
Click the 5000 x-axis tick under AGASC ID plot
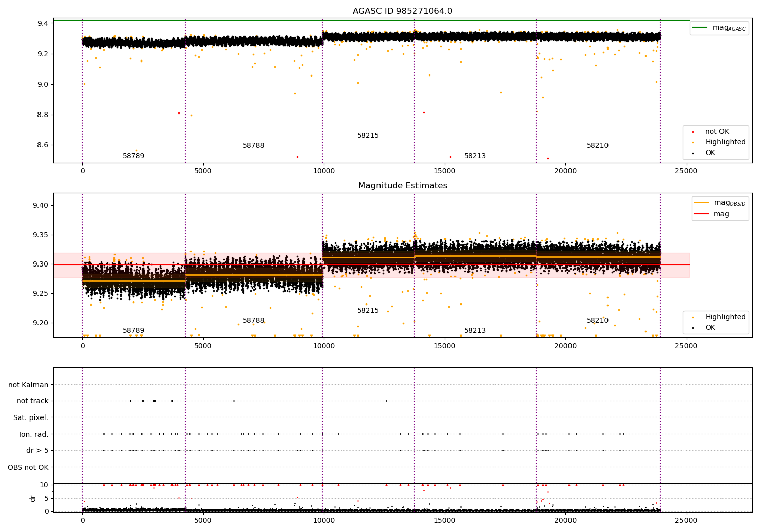point(203,171)
